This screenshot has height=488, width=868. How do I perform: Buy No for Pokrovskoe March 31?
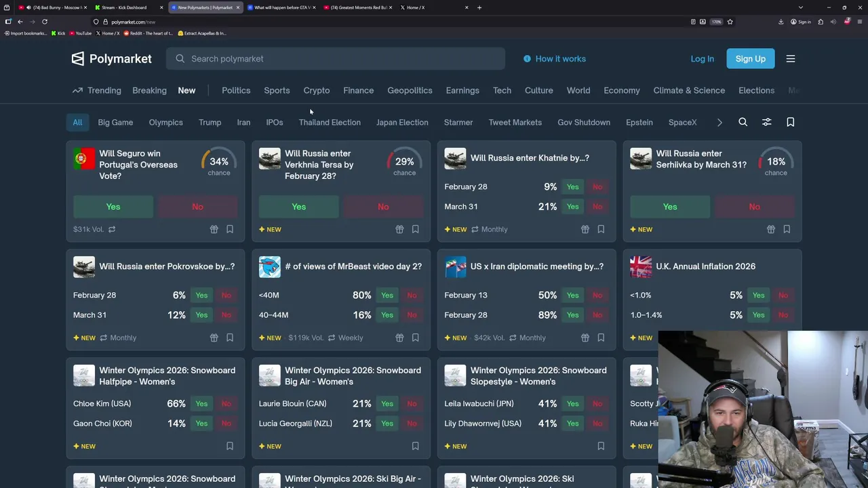[226, 315]
